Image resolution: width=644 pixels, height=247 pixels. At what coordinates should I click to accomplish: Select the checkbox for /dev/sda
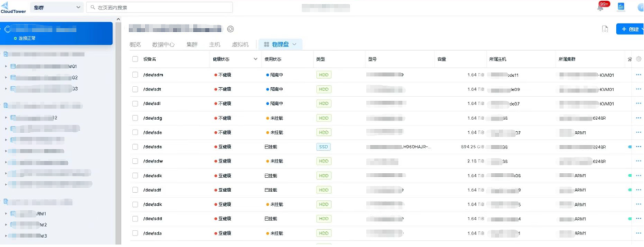135,233
